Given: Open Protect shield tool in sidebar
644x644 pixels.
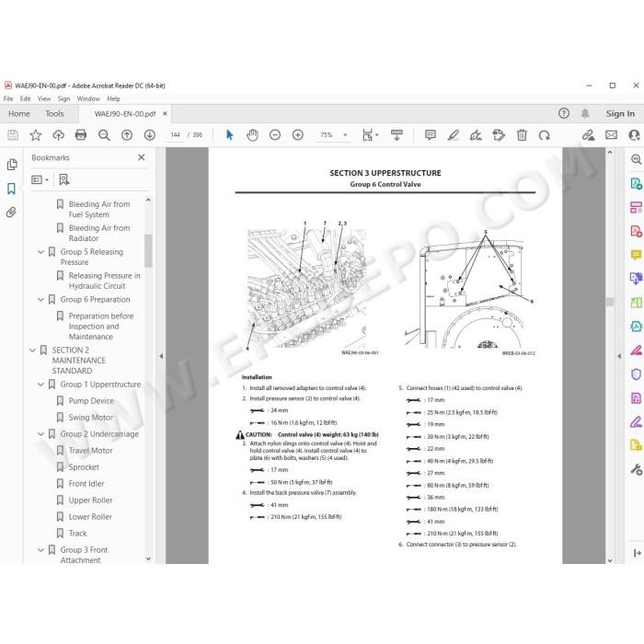Looking at the screenshot, I should click(636, 374).
